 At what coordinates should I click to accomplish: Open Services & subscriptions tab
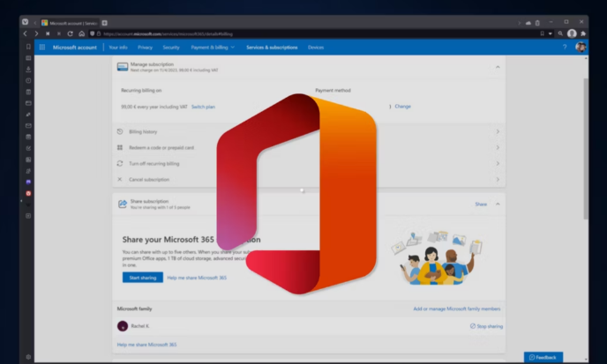tap(272, 48)
